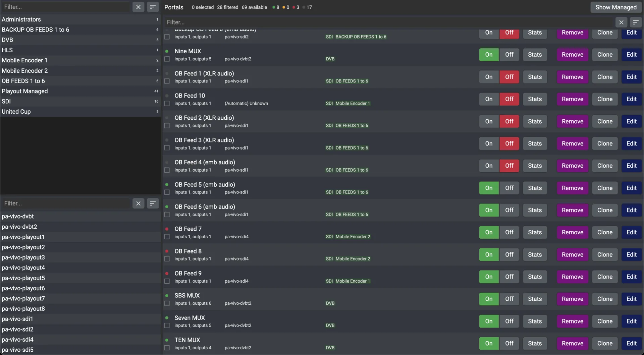The height and width of the screenshot is (355, 644).
Task: Clear the Portals filter field
Action: (621, 22)
